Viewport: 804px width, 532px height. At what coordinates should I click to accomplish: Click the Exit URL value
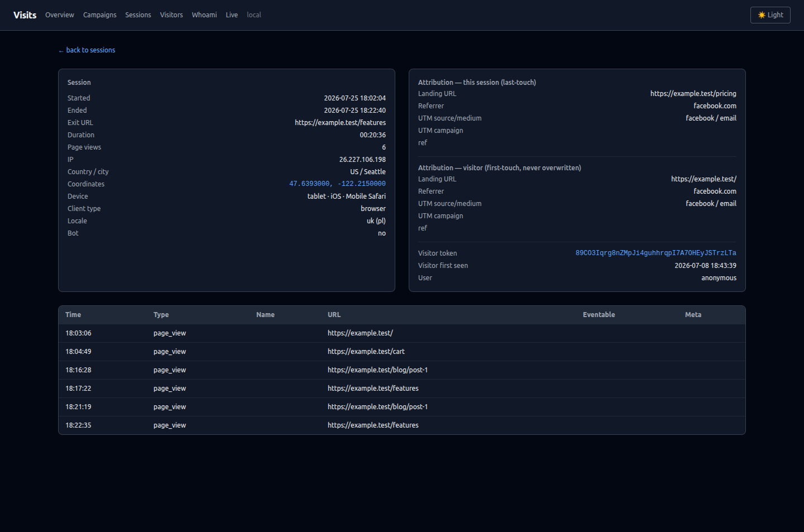coord(341,123)
